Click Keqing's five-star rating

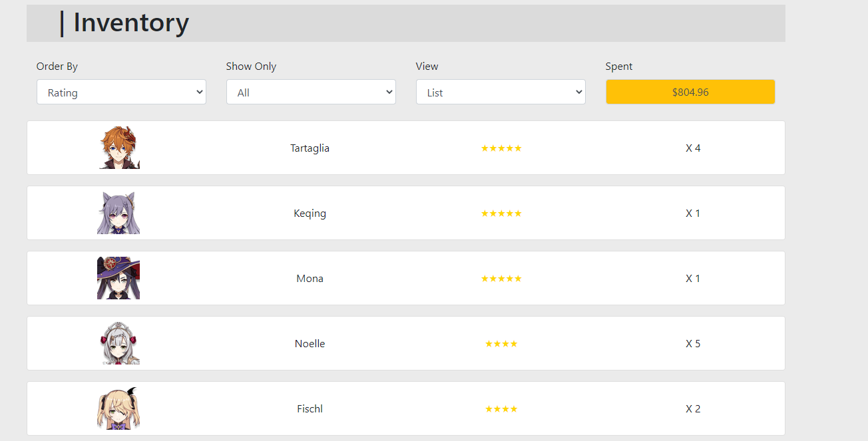click(501, 214)
